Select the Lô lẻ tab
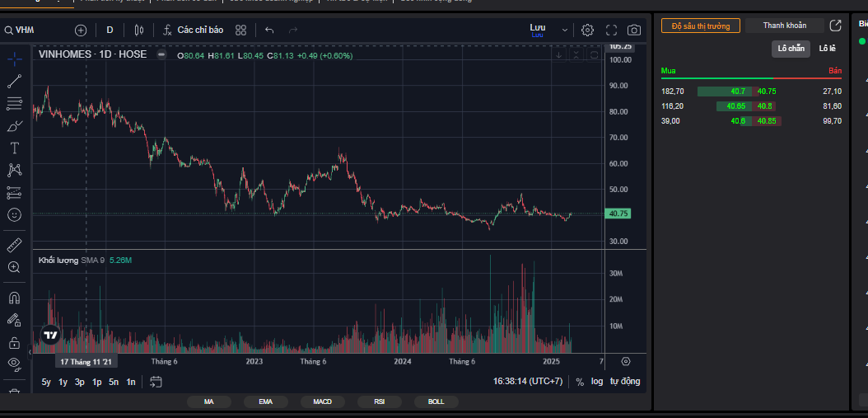 [827, 49]
